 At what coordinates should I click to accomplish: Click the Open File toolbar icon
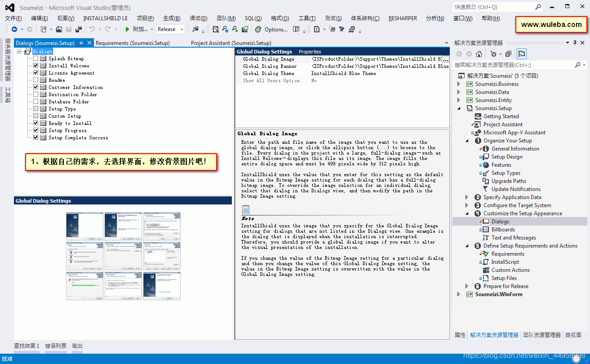(x=59, y=29)
